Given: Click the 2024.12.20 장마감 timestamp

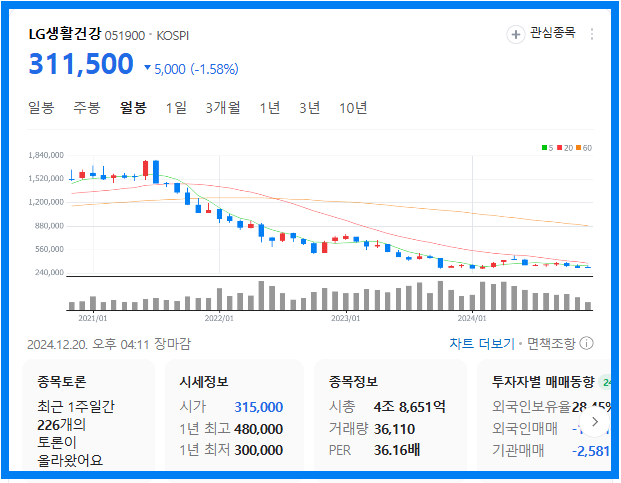Looking at the screenshot, I should (109, 344).
